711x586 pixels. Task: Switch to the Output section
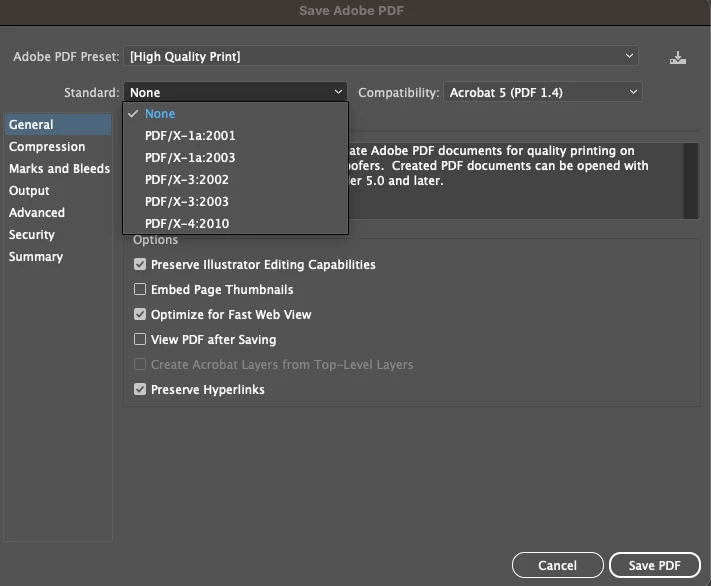click(x=58, y=190)
